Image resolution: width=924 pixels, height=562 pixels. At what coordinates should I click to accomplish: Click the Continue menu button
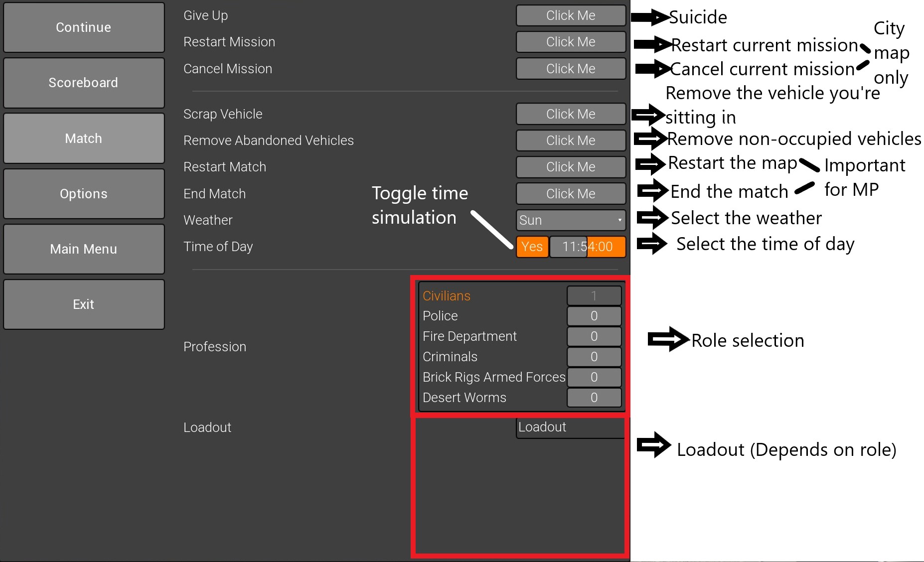click(x=84, y=27)
